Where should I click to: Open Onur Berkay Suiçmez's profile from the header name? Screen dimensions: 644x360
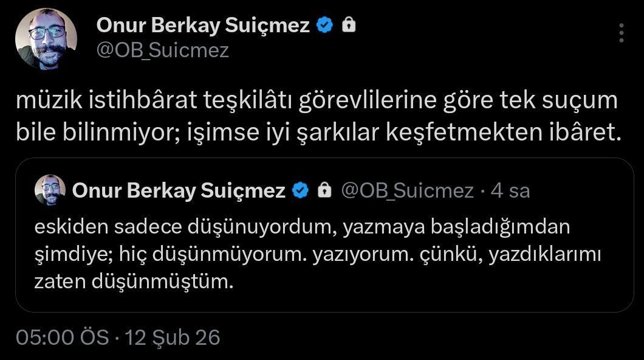203,25
